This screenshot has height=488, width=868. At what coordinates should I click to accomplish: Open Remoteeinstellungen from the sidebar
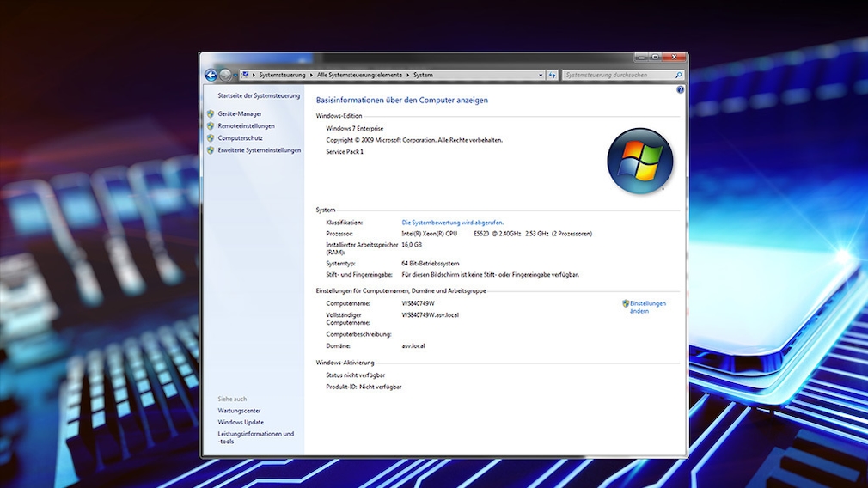246,126
